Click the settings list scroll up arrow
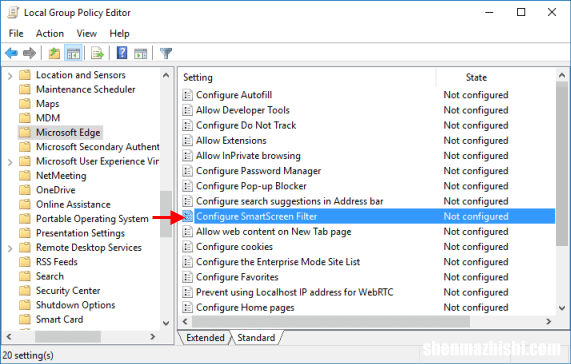This screenshot has height=364, width=571. (562, 76)
